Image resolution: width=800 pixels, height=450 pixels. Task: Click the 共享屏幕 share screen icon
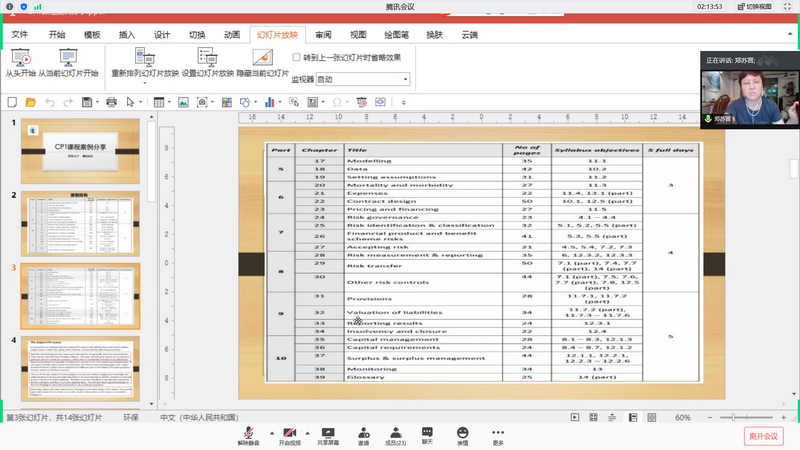(327, 430)
